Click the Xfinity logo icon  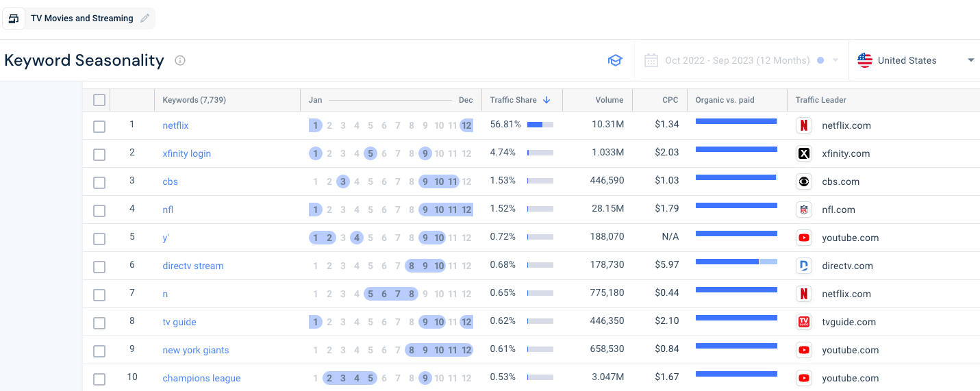tap(804, 153)
